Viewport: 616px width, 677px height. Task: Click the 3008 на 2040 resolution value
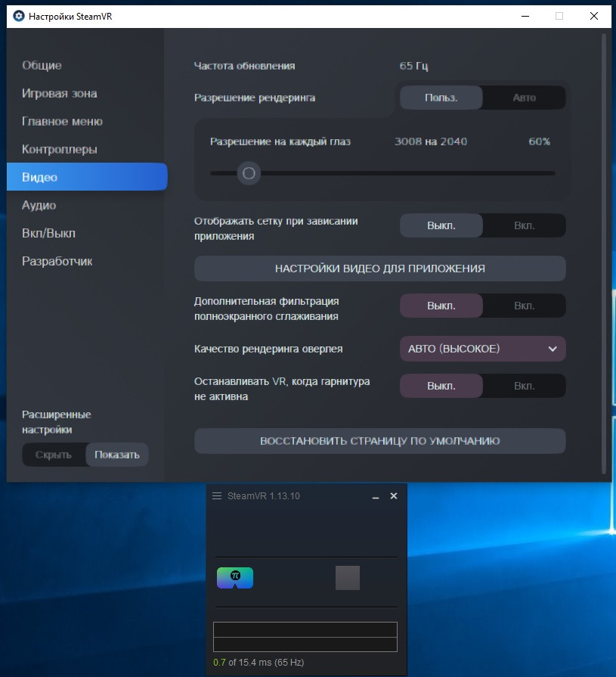pos(431,141)
